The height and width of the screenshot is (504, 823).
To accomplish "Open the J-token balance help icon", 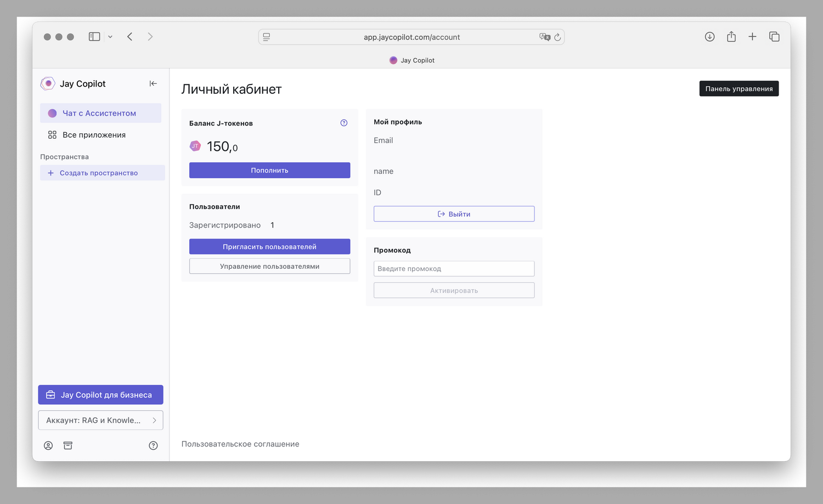I will [344, 123].
